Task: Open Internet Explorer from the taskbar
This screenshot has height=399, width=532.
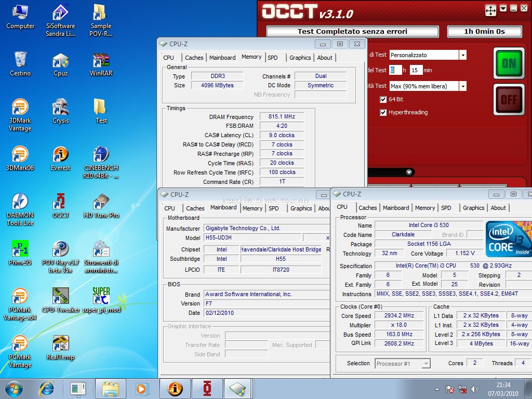Action: point(46,389)
